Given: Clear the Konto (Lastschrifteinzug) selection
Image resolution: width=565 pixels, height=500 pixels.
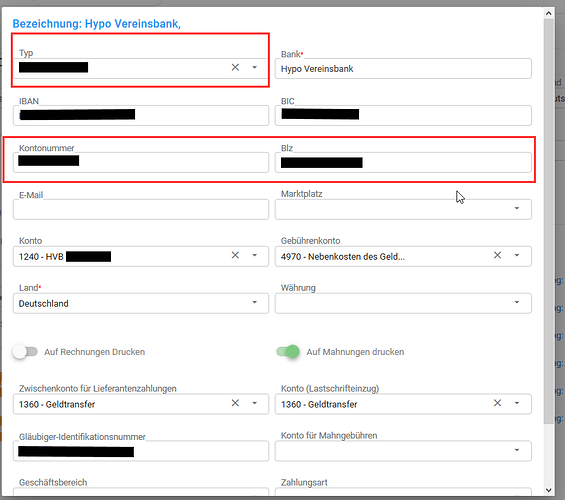Looking at the screenshot, I should [497, 403].
